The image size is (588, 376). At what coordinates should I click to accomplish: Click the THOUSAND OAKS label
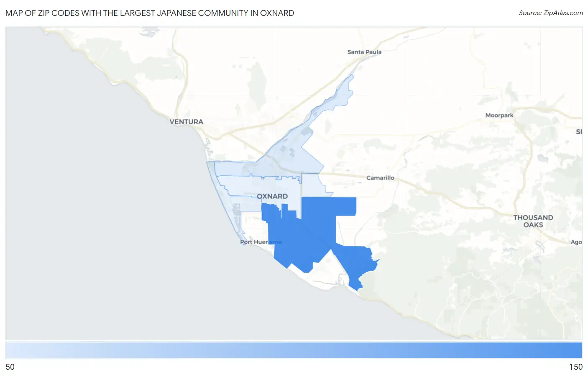pyautogui.click(x=533, y=221)
